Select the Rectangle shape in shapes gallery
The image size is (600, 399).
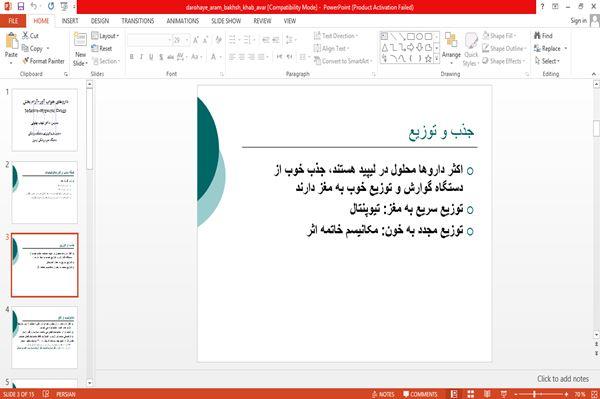coord(411,37)
